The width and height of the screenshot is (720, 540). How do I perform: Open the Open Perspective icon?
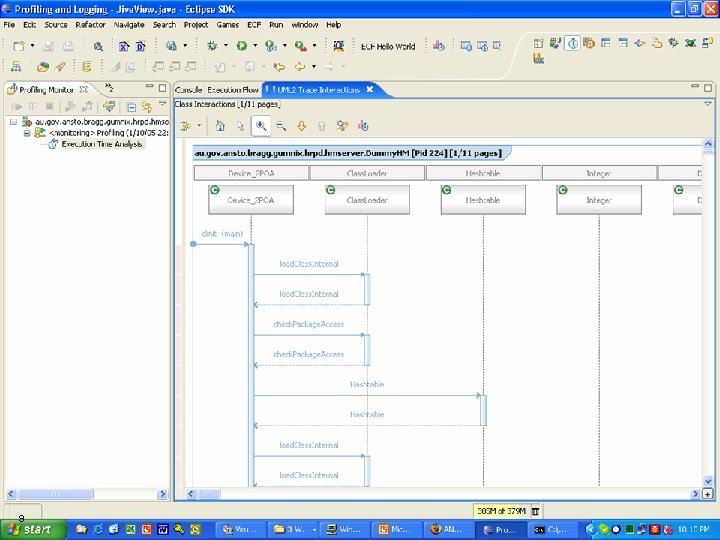pyautogui.click(x=538, y=44)
